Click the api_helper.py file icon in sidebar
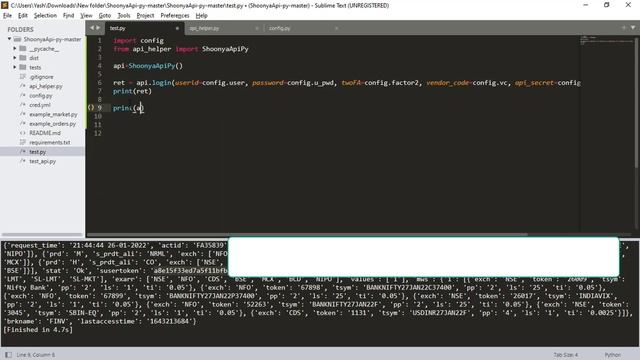 (23, 86)
